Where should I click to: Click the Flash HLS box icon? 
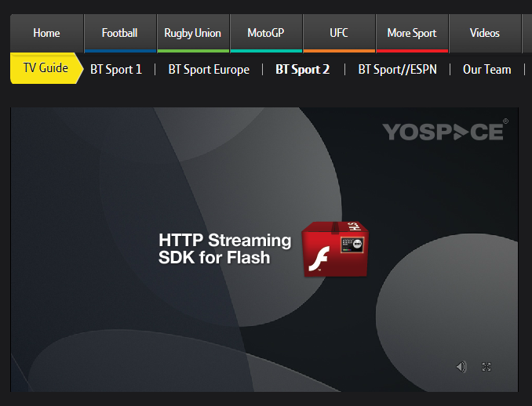coord(335,249)
